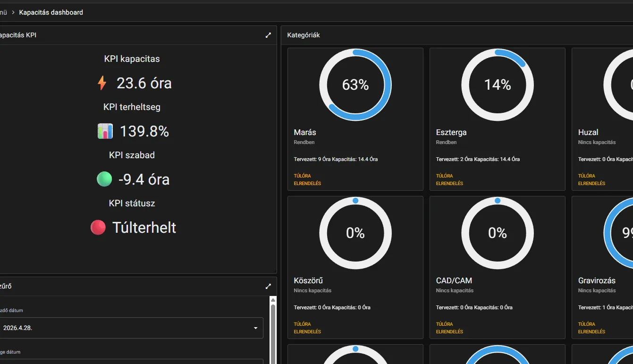Screen dimensions: 633x364
Task: Click "Tervezett: 9 Óra Kapacitás: 14.4 Óra" text
Action: (336, 159)
